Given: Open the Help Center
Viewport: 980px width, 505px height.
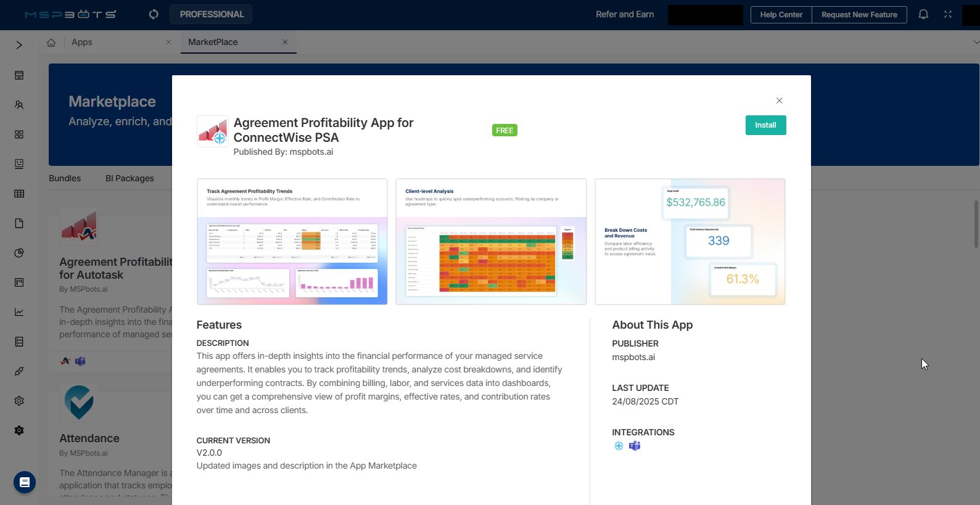Looking at the screenshot, I should 781,15.
